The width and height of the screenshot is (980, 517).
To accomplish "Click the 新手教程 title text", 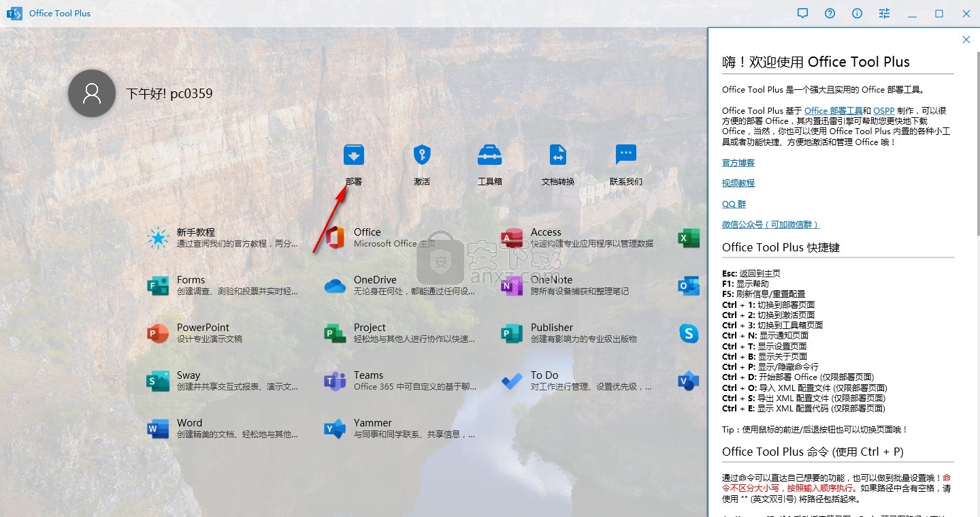I will 196,232.
